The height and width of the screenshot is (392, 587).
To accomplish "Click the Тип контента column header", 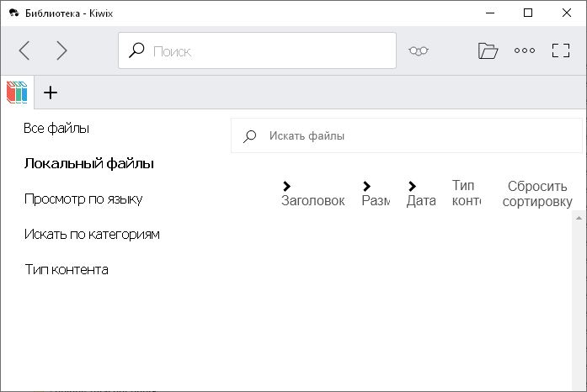I will [466, 193].
